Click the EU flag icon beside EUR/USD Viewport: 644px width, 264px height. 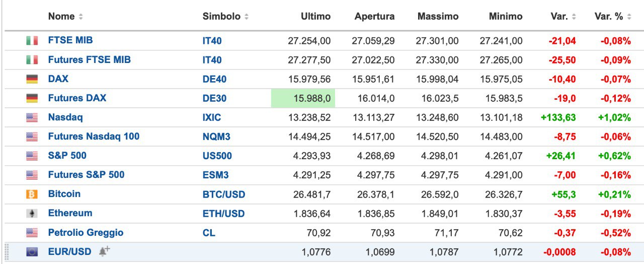tap(32, 252)
